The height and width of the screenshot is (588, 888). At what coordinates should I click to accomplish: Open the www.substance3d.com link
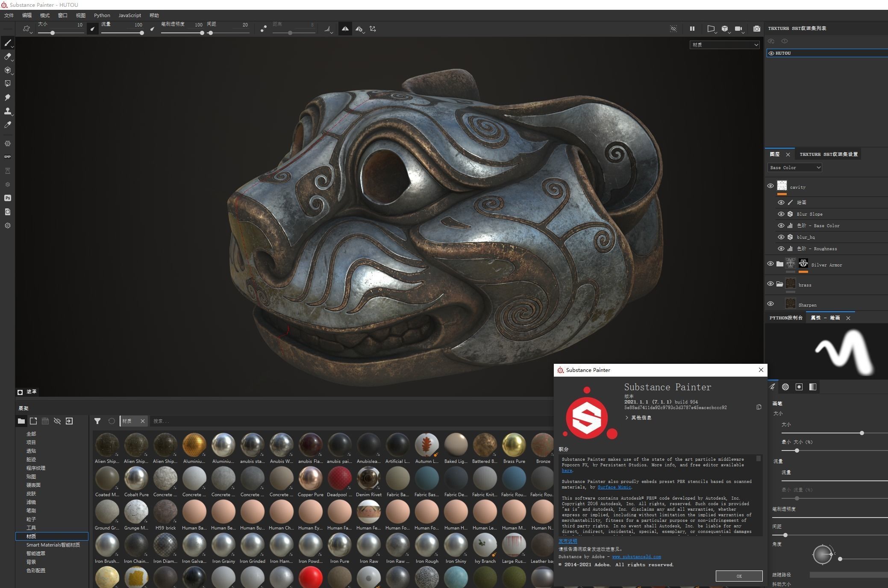[x=636, y=557]
